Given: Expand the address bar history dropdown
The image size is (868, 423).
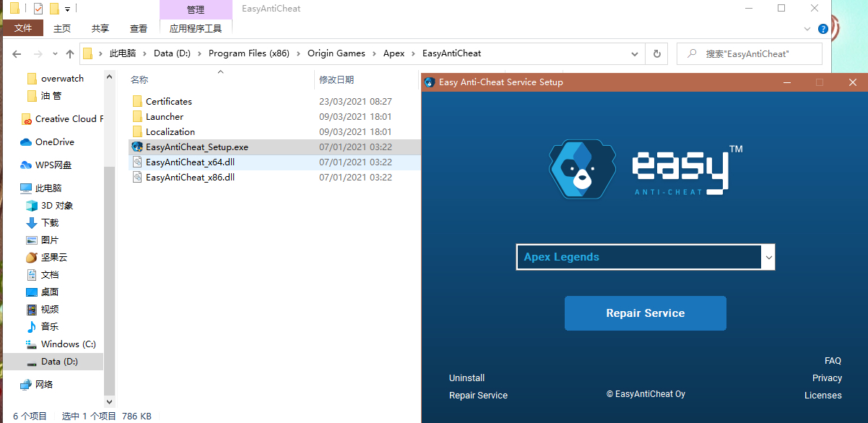Looking at the screenshot, I should pyautogui.click(x=635, y=53).
